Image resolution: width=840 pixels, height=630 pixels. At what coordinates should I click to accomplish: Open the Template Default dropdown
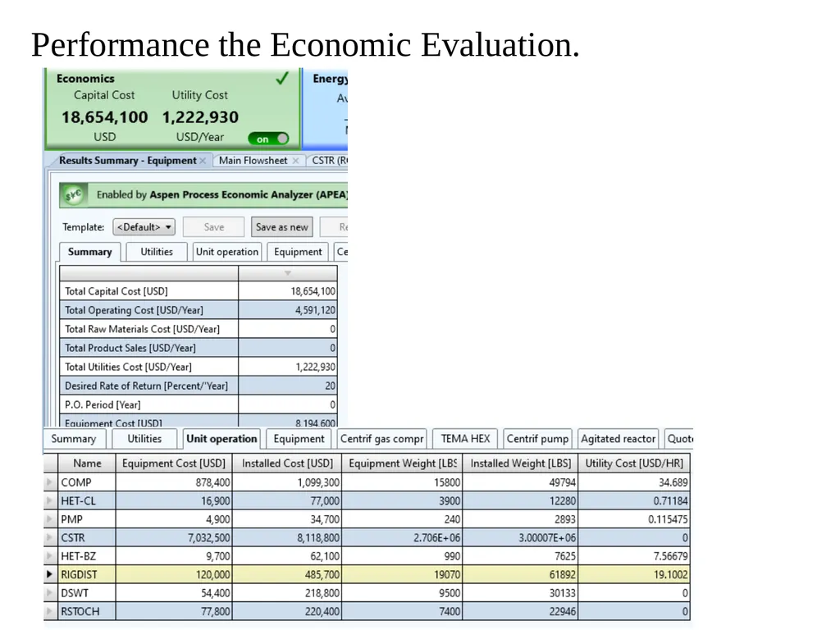pos(144,227)
